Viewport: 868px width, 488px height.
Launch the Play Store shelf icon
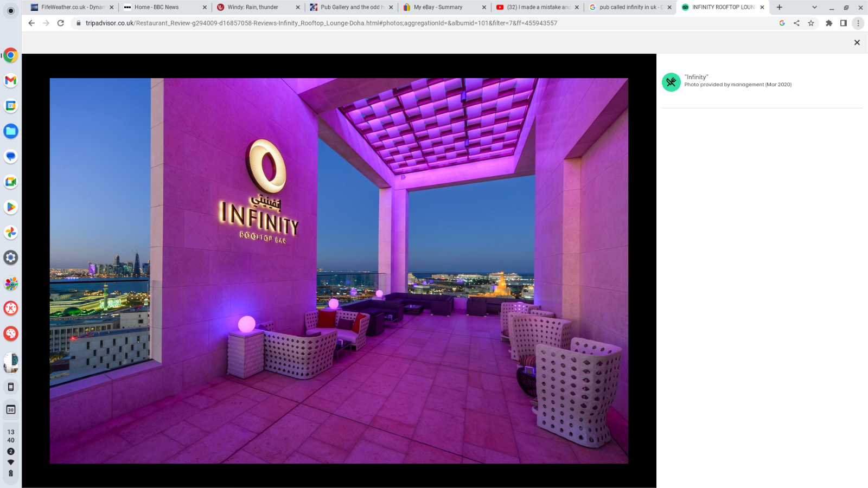click(x=11, y=207)
